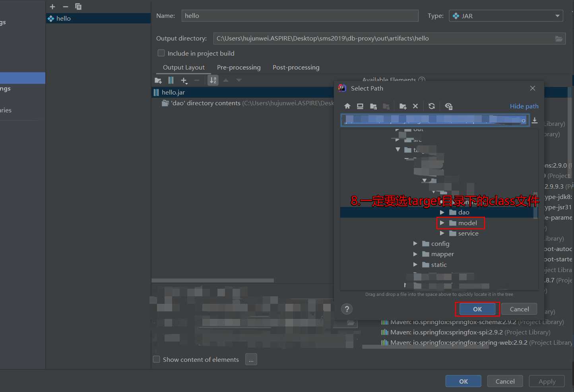Image resolution: width=574 pixels, height=392 pixels.
Task: Open help for Available Elements
Action: point(422,80)
